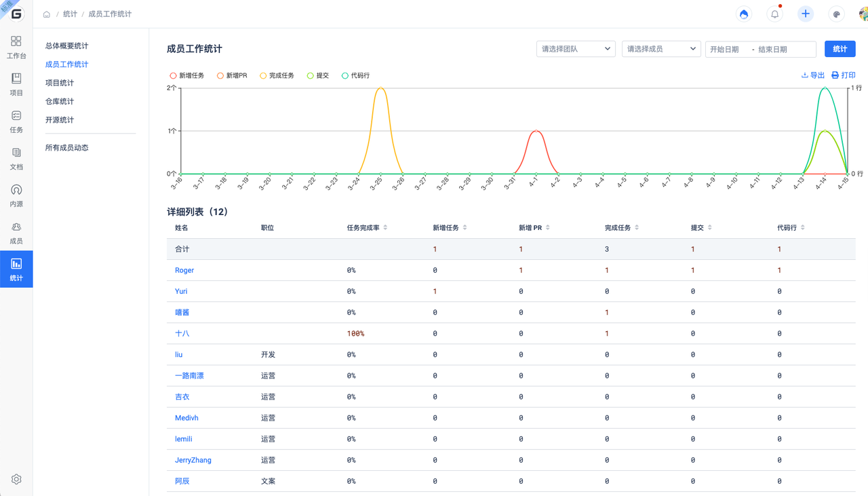Open 项目统计 in side menu
The height and width of the screenshot is (496, 868).
(x=60, y=83)
